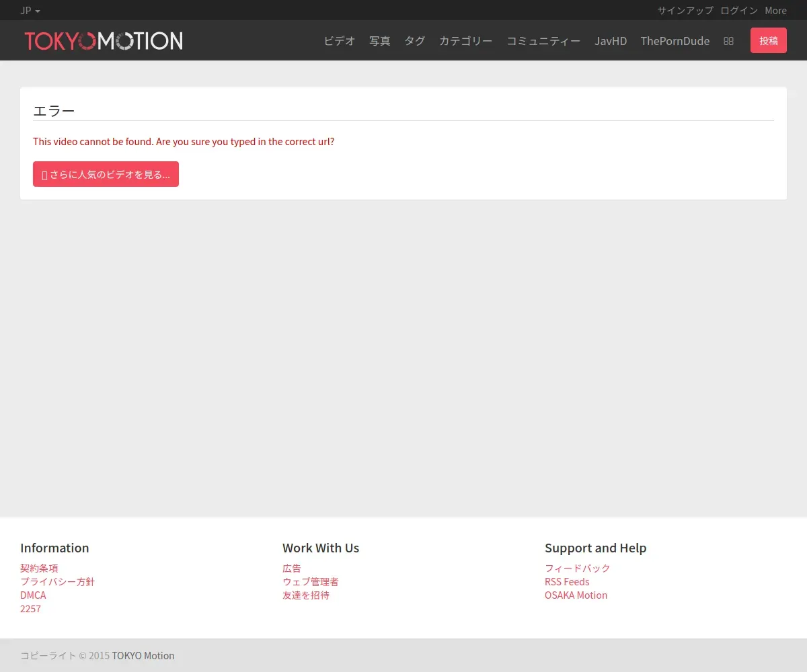Image resolution: width=807 pixels, height=672 pixels.
Task: Open the DMCA footer link
Action: click(33, 595)
